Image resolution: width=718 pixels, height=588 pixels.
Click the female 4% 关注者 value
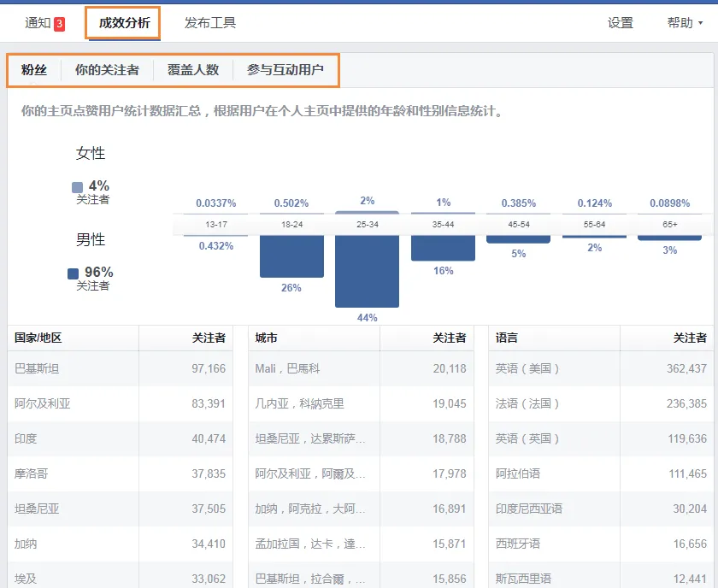[x=98, y=186]
